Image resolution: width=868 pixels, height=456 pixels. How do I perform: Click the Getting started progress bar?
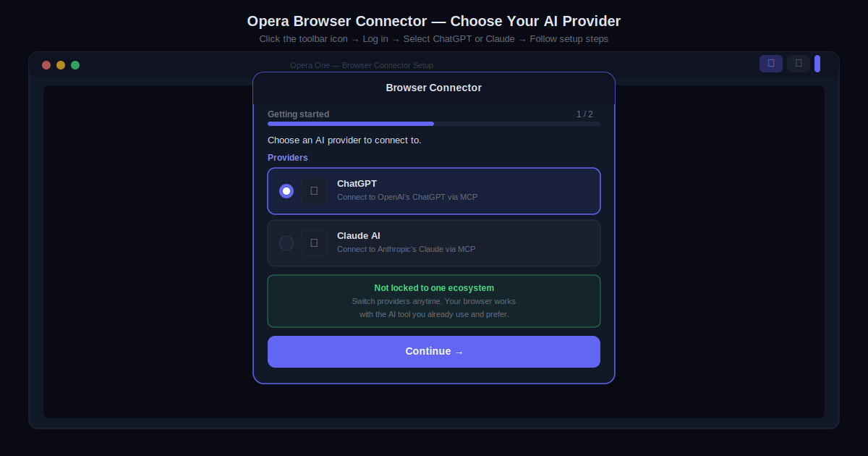434,124
